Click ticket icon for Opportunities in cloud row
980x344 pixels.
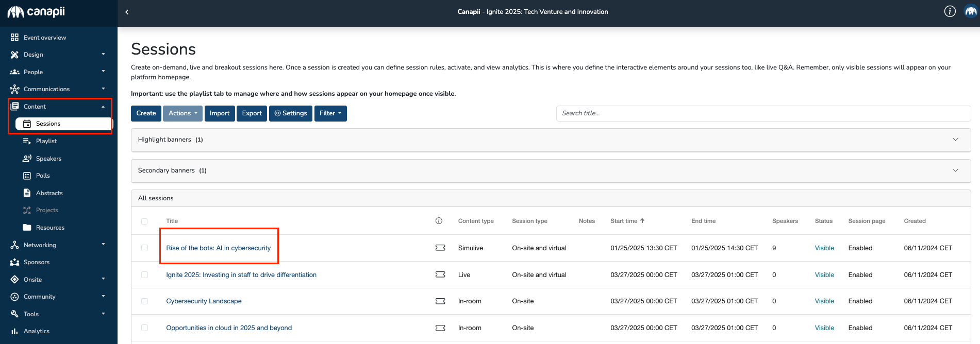(x=440, y=328)
